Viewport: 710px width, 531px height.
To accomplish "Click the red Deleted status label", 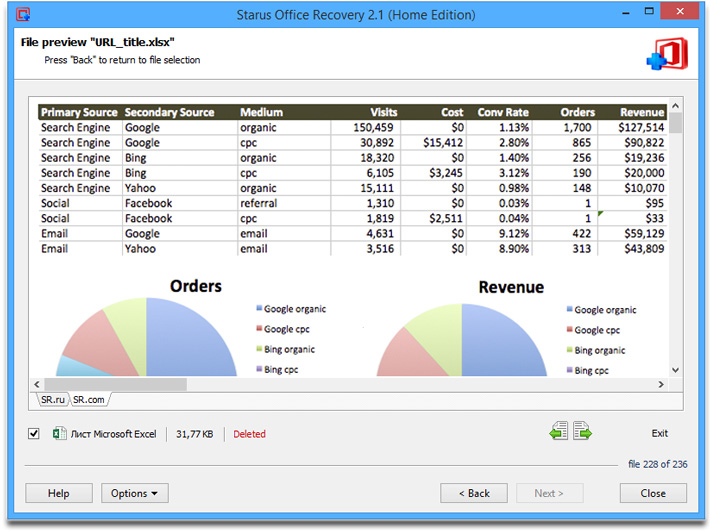I will point(249,434).
